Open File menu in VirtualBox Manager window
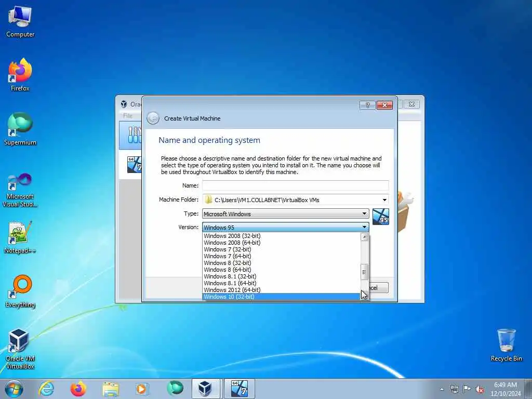532x399 pixels. click(x=128, y=116)
